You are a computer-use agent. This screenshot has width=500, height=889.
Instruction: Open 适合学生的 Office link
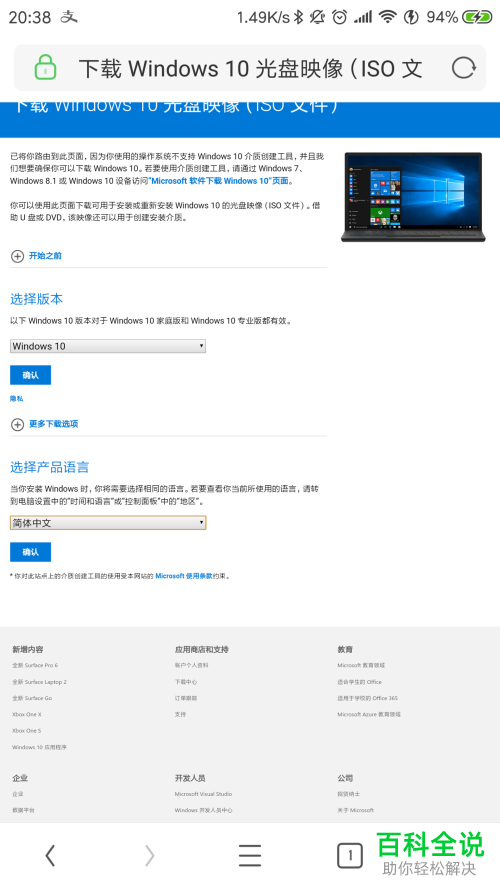pyautogui.click(x=359, y=681)
